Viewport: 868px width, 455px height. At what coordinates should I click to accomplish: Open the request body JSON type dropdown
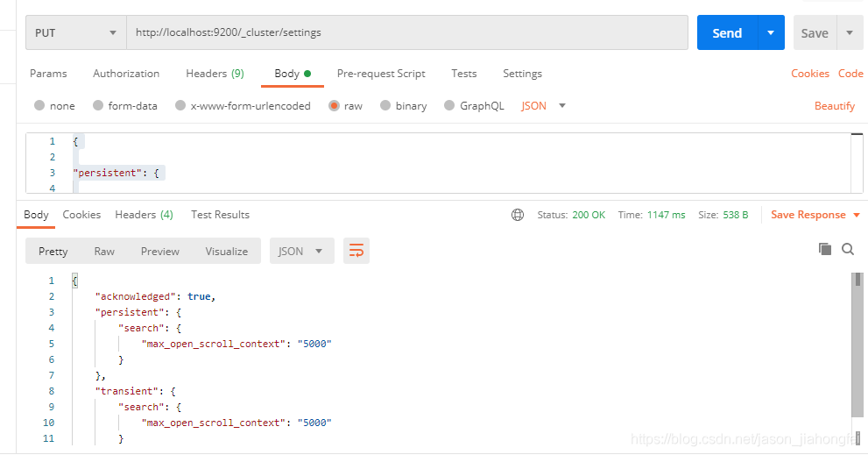[x=543, y=106]
